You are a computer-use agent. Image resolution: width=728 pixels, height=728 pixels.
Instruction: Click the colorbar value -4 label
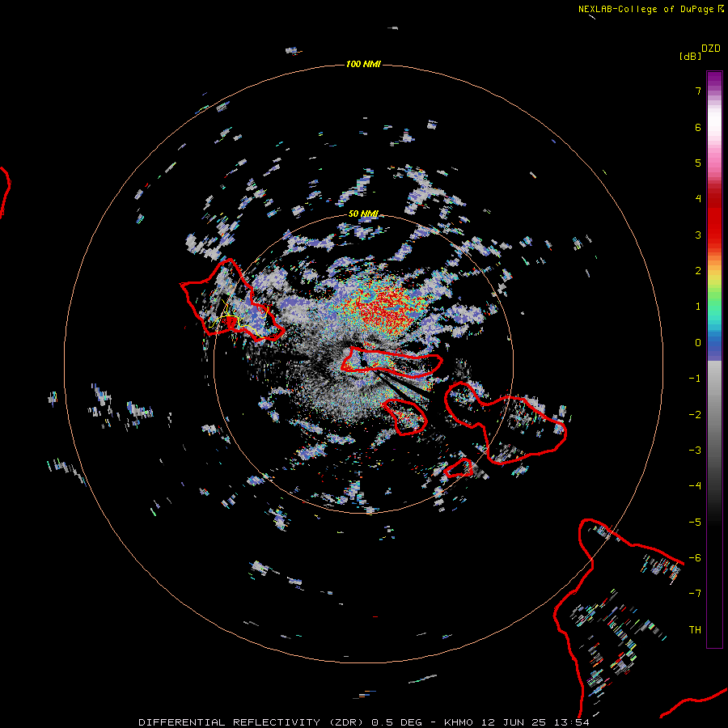(x=695, y=486)
